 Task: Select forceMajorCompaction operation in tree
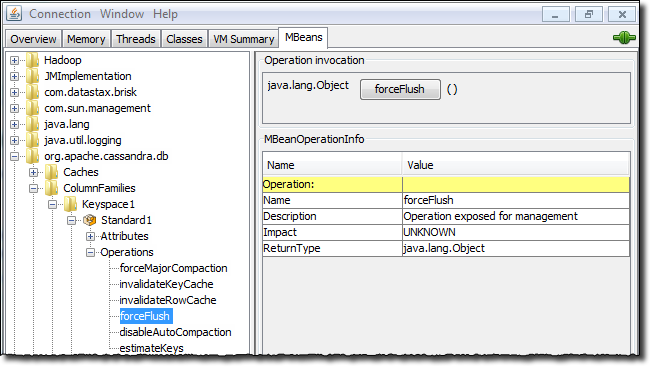173,268
